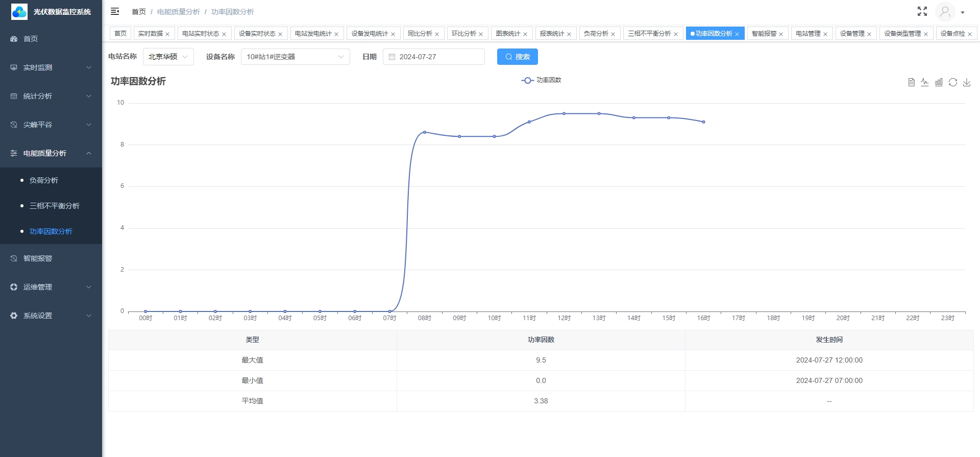980x457 pixels.
Task: Collapse 电能质量分析 sidebar menu
Action: click(x=51, y=153)
